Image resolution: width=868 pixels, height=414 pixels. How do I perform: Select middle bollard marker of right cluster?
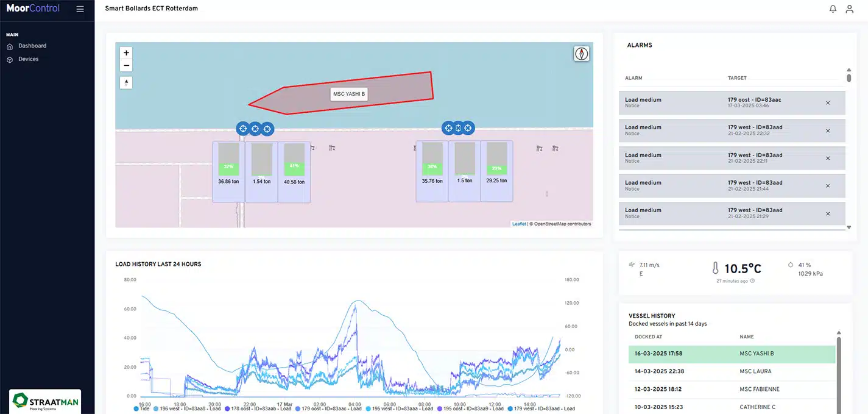(459, 127)
